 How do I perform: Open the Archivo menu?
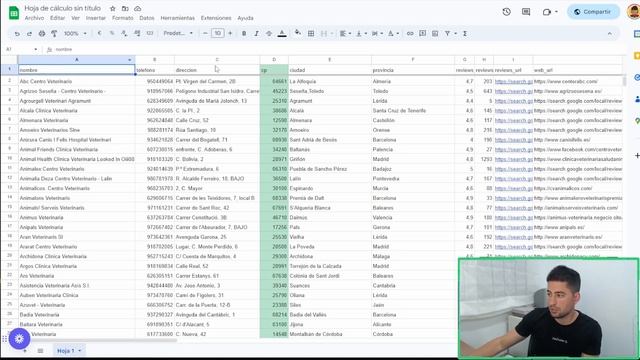(x=34, y=18)
